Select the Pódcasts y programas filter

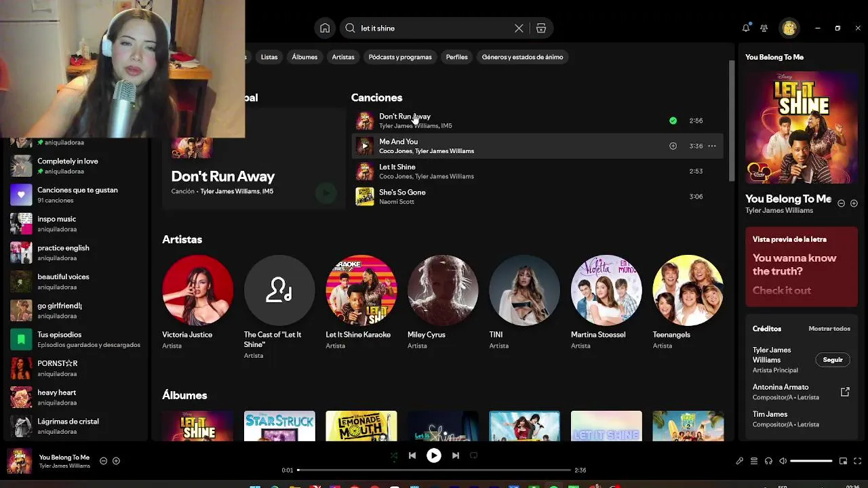[x=400, y=57]
